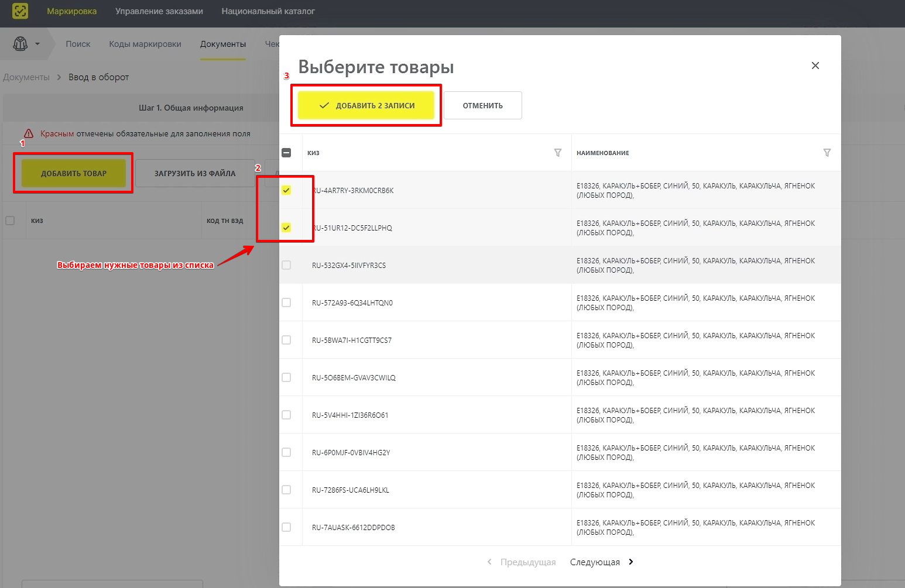Click the Отменить button
This screenshot has width=905, height=588.
pyautogui.click(x=483, y=105)
